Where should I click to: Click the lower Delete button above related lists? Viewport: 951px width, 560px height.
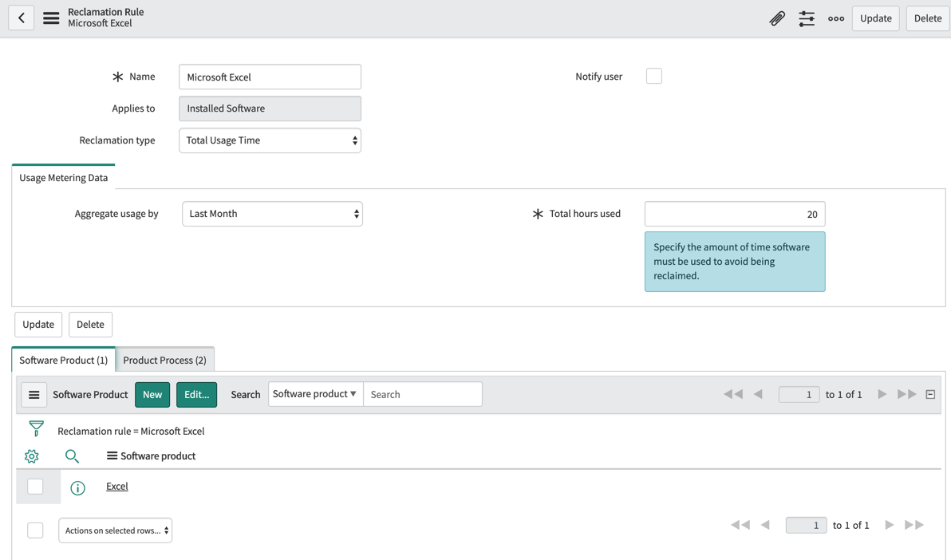[x=90, y=324]
